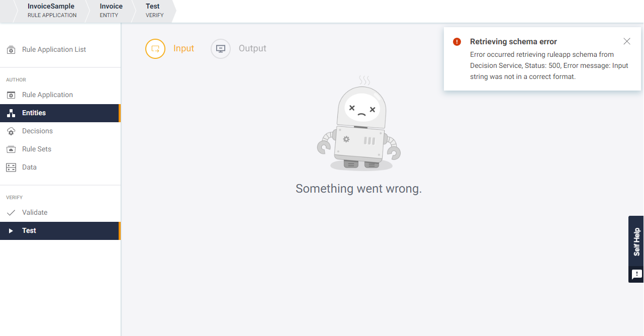644x336 pixels.
Task: Select the Input tab label
Action: pyautogui.click(x=183, y=48)
